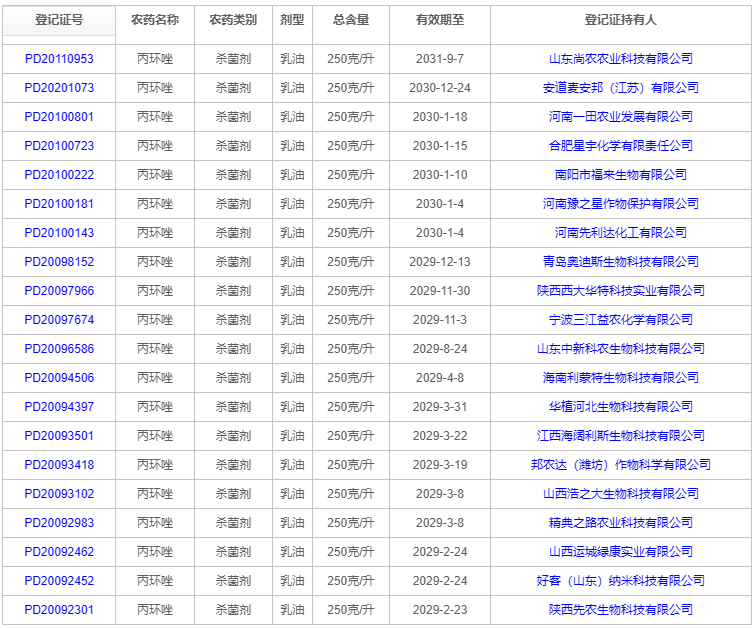Open registration PD20100723
This screenshot has width=754, height=628.
pos(59,146)
